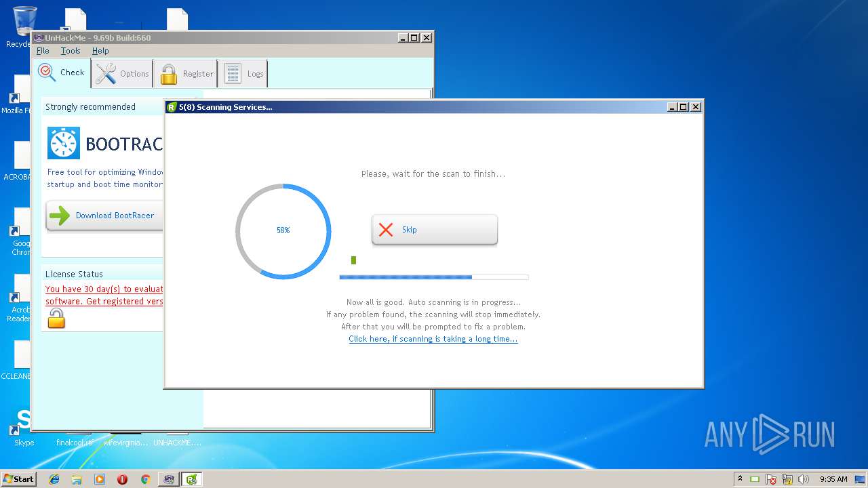The image size is (868, 488).
Task: Click the battery tray icon
Action: pos(755,479)
